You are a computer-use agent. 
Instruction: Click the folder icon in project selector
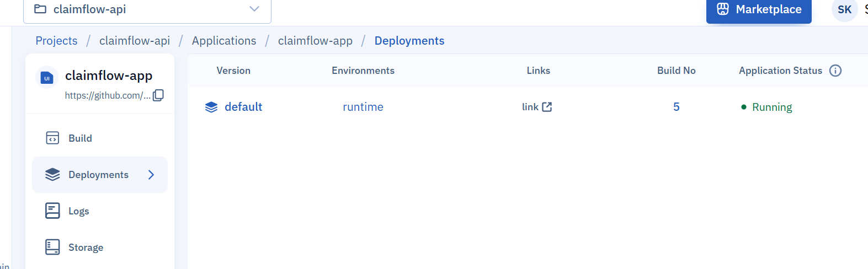pos(40,9)
